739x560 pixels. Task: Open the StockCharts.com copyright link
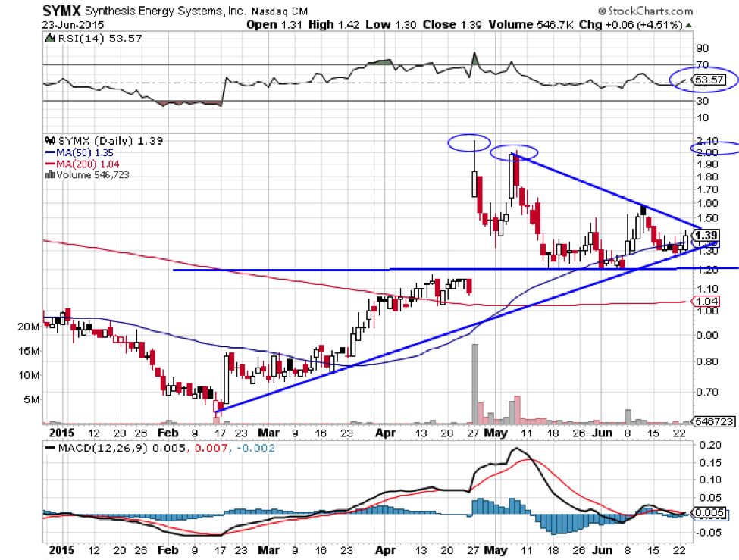(645, 11)
